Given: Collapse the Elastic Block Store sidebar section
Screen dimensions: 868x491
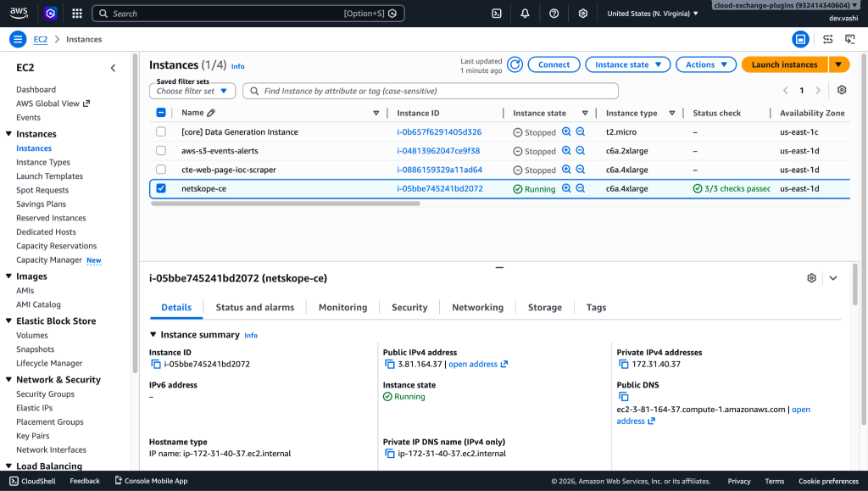Looking at the screenshot, I should tap(8, 321).
